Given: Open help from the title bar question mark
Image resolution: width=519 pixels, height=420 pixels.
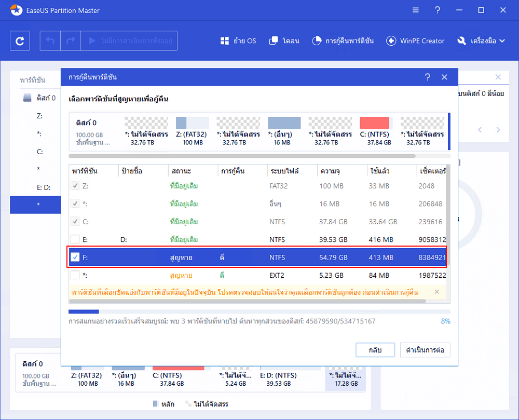Looking at the screenshot, I should [437, 10].
